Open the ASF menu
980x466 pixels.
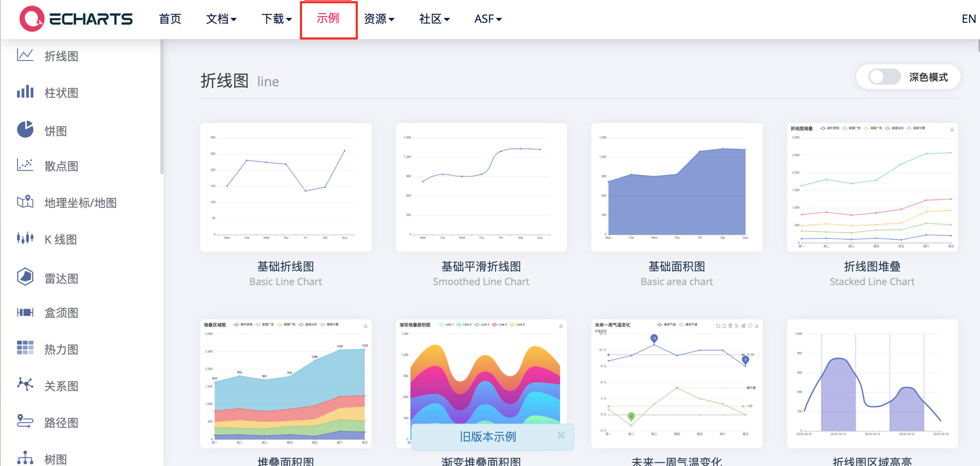point(487,19)
